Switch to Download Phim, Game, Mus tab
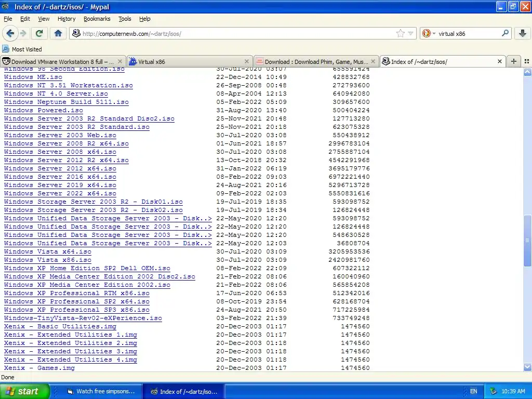 [316, 62]
